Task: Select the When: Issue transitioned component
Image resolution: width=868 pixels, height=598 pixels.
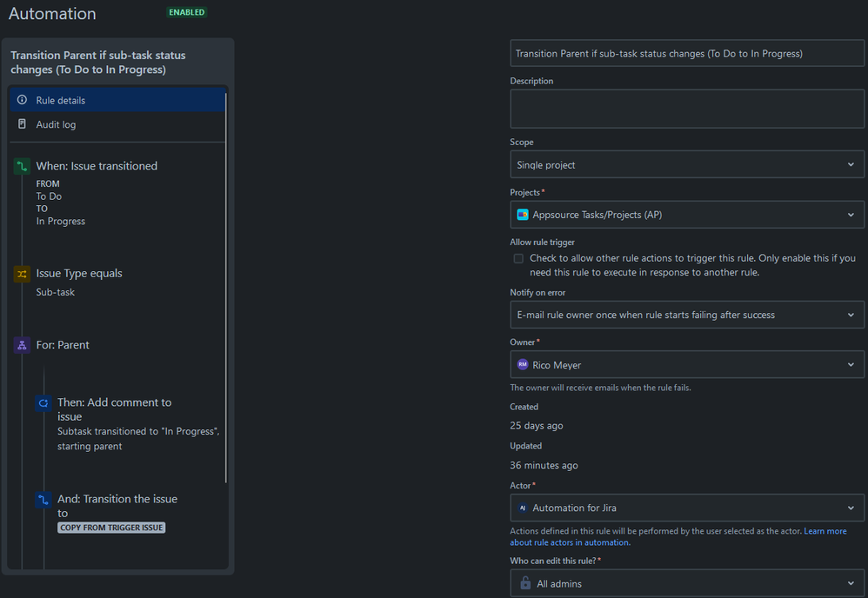Action: [x=97, y=166]
